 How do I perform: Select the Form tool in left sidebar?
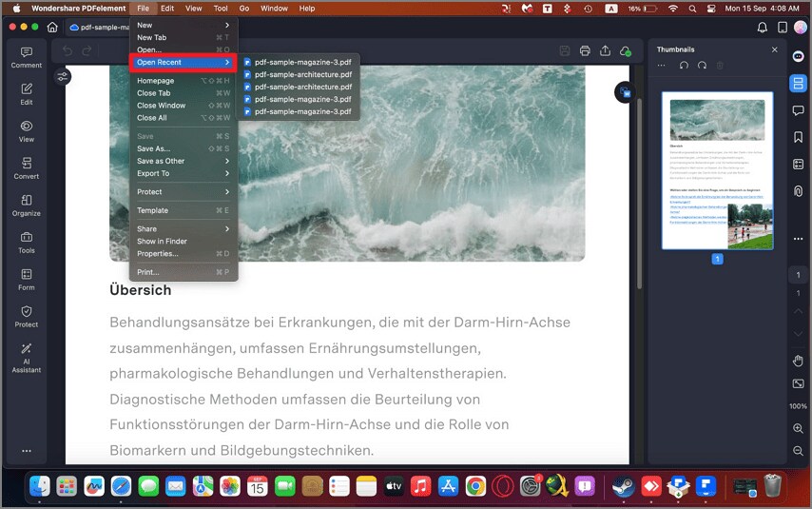27,280
